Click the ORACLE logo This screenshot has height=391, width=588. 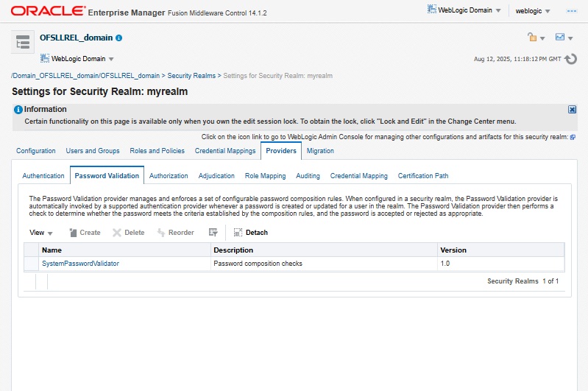[x=48, y=11]
